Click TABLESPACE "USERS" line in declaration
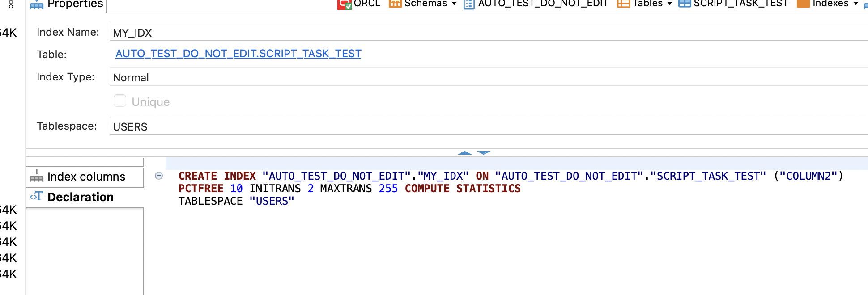The width and height of the screenshot is (868, 295). 236,201
